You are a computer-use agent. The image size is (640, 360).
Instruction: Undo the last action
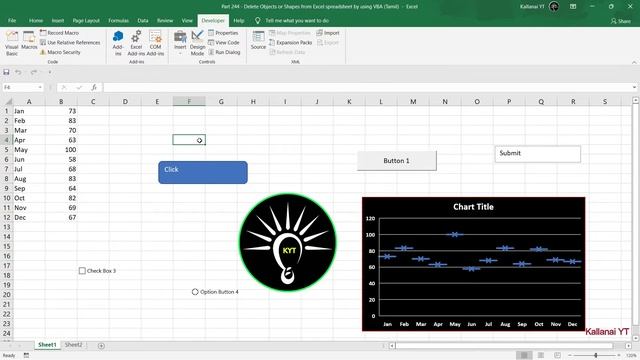tap(18, 72)
